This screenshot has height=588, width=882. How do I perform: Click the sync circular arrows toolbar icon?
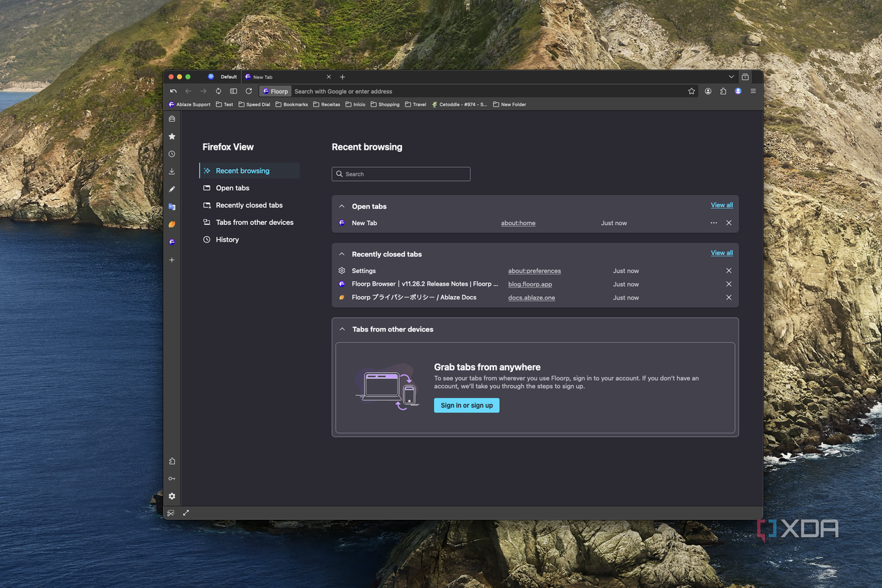pos(219,91)
